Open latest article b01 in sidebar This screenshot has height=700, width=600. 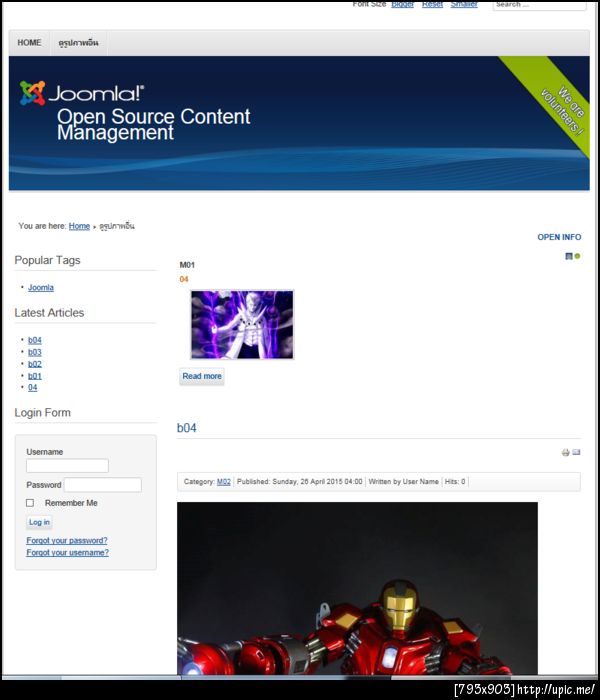tap(35, 376)
